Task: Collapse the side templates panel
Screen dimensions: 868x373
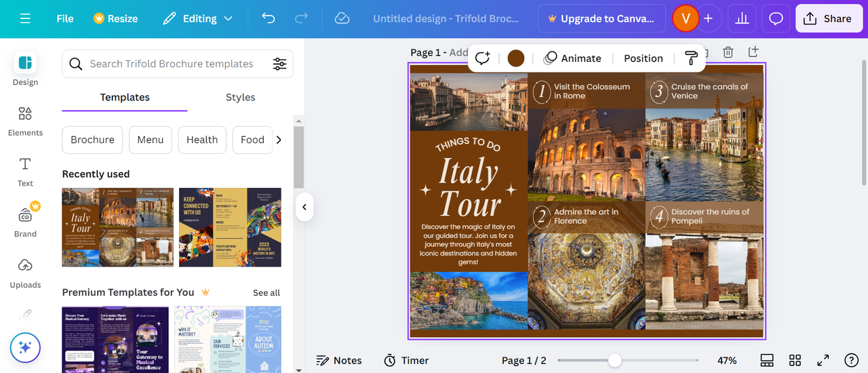Action: pyautogui.click(x=304, y=207)
